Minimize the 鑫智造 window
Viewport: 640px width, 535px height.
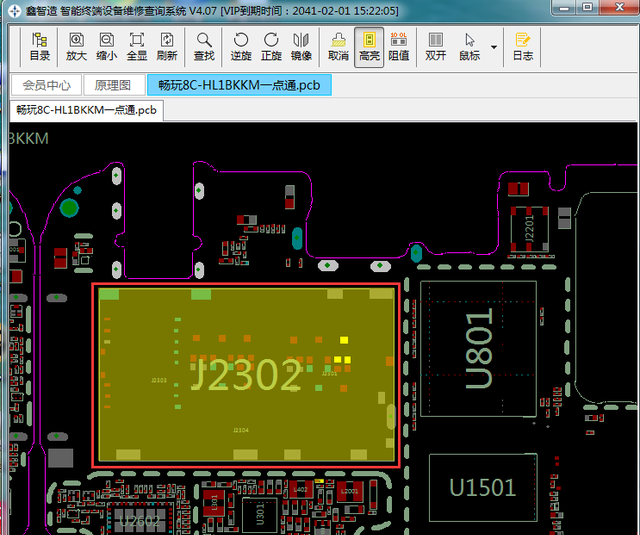tap(565, 7)
